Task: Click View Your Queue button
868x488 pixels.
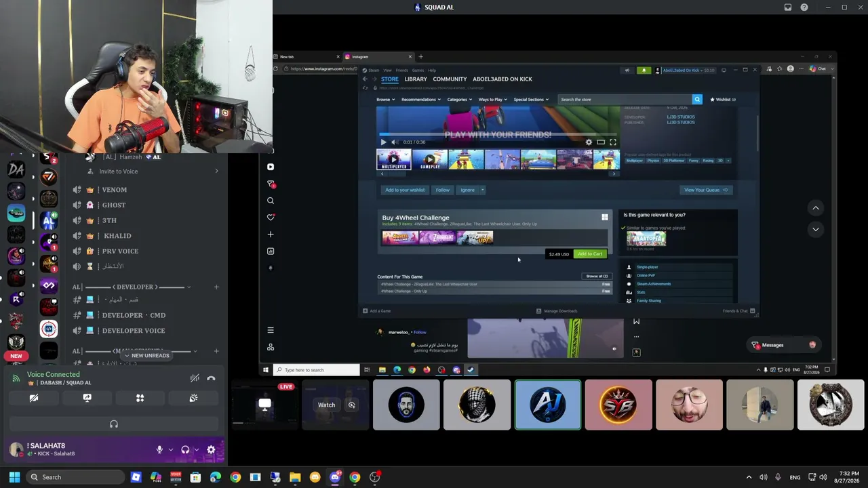Action: point(706,190)
